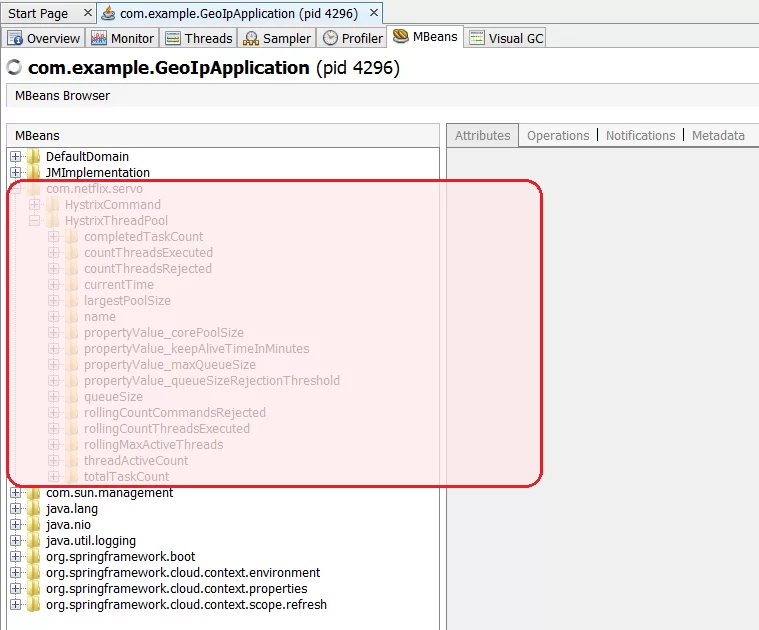Open the Visual GC tab
Image resolution: width=759 pixels, height=630 pixels.
tap(506, 38)
